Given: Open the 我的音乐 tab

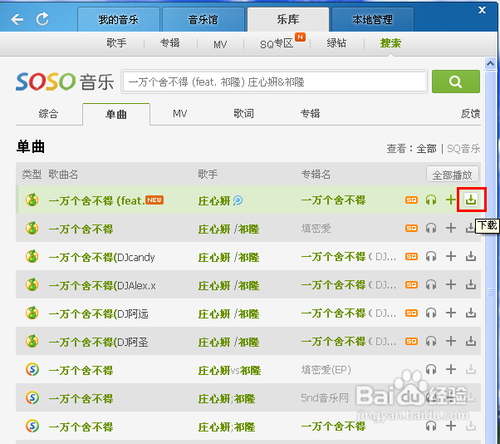Looking at the screenshot, I should click(x=118, y=20).
